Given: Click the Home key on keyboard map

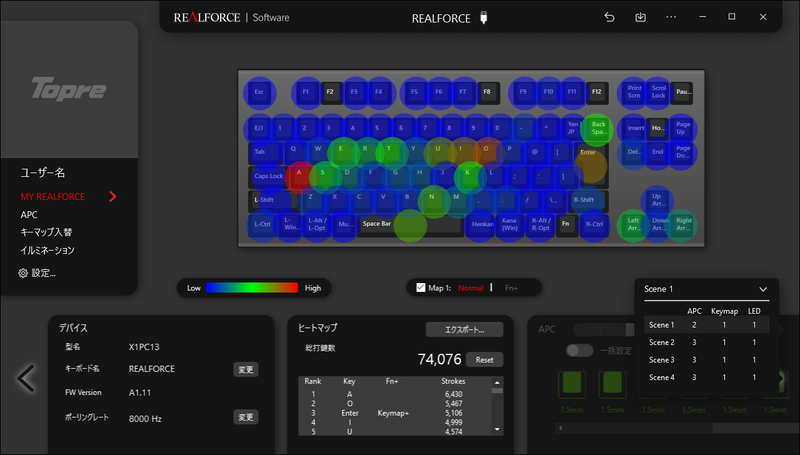Looking at the screenshot, I should pos(658,129).
